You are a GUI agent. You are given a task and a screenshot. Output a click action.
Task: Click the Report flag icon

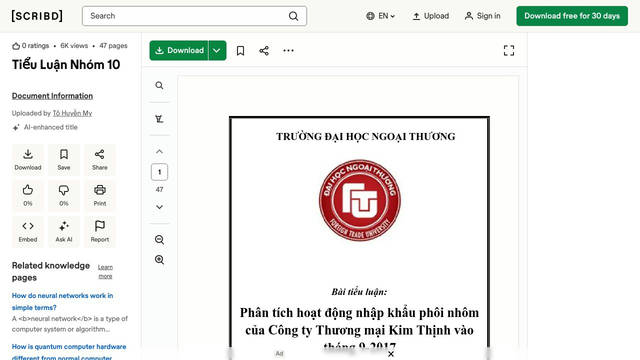pos(100,231)
